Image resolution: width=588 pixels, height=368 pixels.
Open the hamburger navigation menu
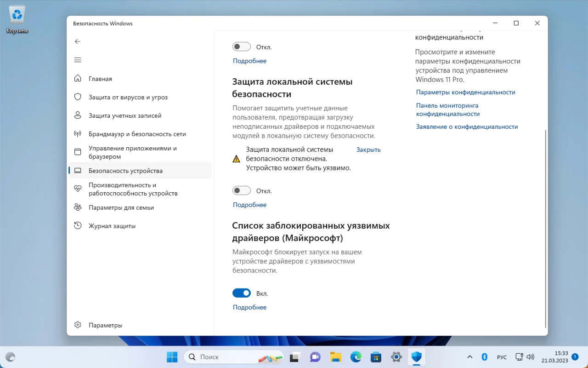[78, 60]
